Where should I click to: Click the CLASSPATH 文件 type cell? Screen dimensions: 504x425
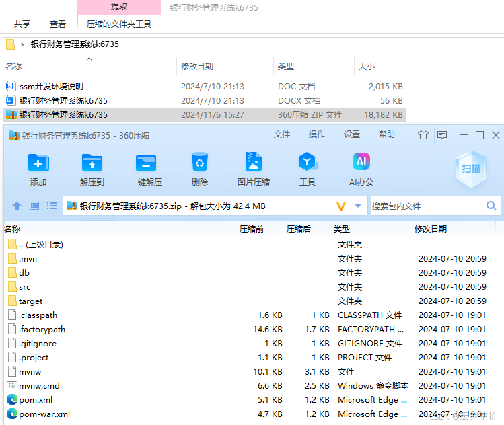[369, 315]
